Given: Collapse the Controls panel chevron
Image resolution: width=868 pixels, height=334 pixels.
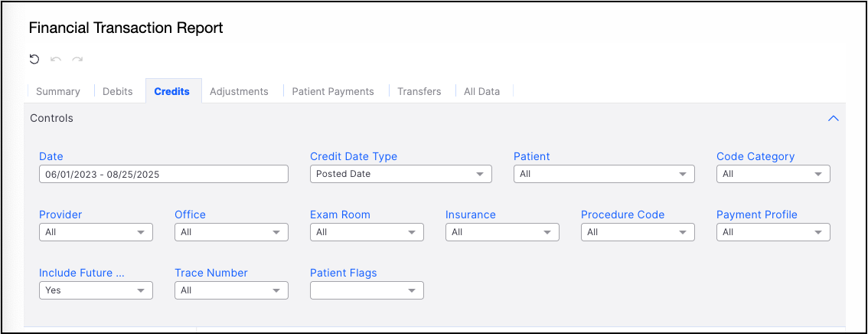Looking at the screenshot, I should 834,119.
